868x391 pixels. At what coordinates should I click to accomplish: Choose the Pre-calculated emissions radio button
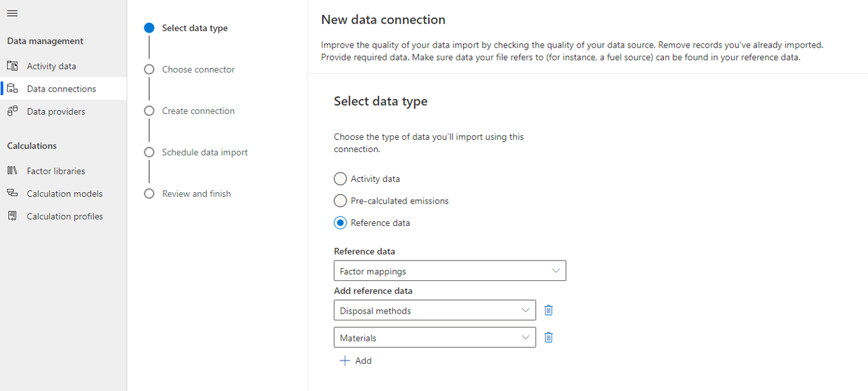(x=340, y=201)
